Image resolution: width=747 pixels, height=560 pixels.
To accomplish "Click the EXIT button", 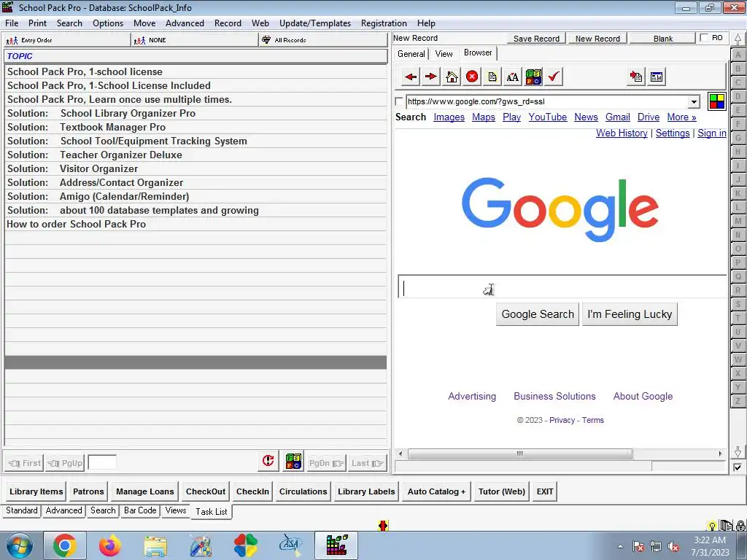I will pos(545,491).
